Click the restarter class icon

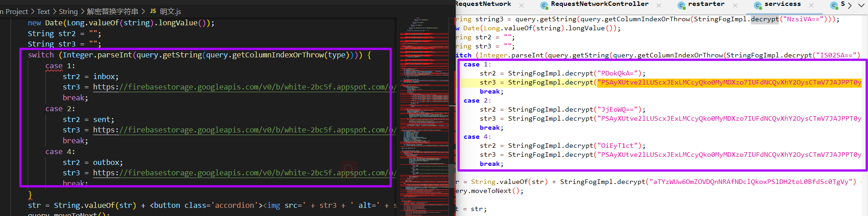pyautogui.click(x=681, y=5)
